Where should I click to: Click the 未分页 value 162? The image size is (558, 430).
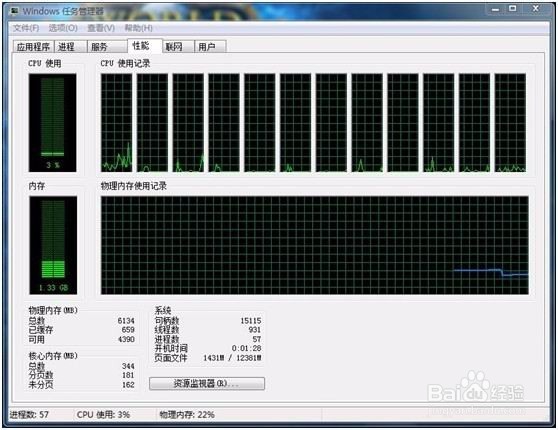point(128,385)
